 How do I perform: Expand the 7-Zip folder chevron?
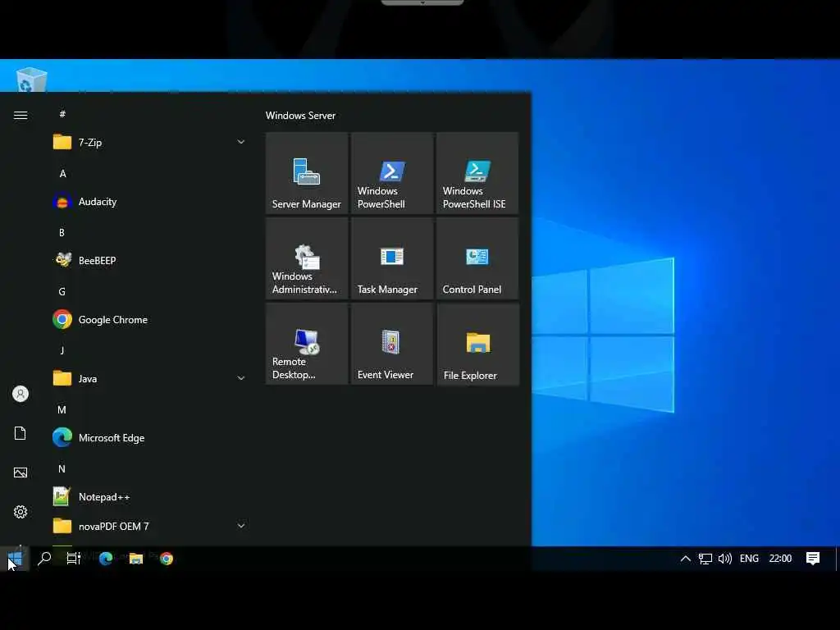coord(241,142)
